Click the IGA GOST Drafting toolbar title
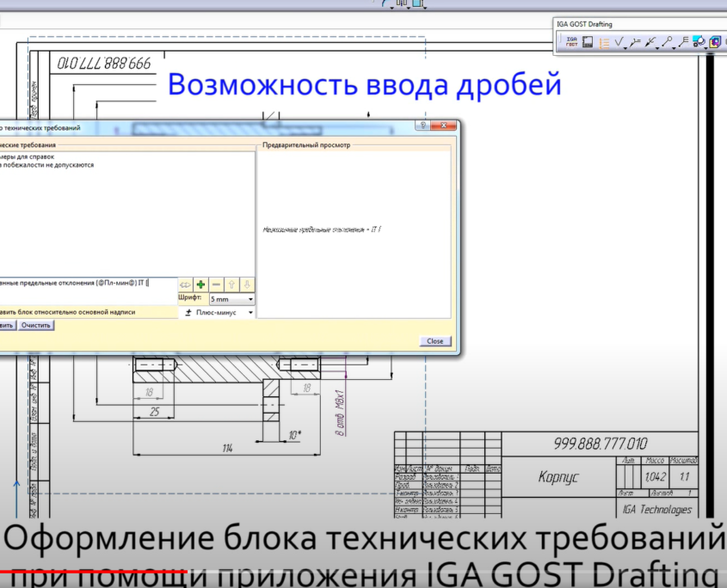The height and width of the screenshot is (588, 727). click(584, 24)
